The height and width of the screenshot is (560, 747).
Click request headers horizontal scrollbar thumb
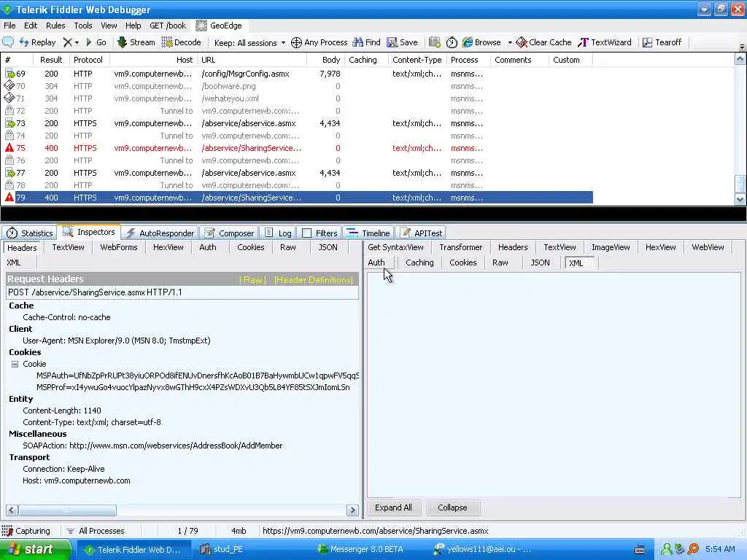click(67, 510)
